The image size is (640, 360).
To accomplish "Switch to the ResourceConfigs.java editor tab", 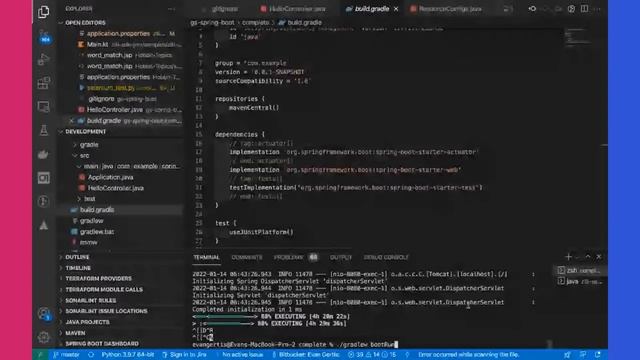I will tap(447, 9).
